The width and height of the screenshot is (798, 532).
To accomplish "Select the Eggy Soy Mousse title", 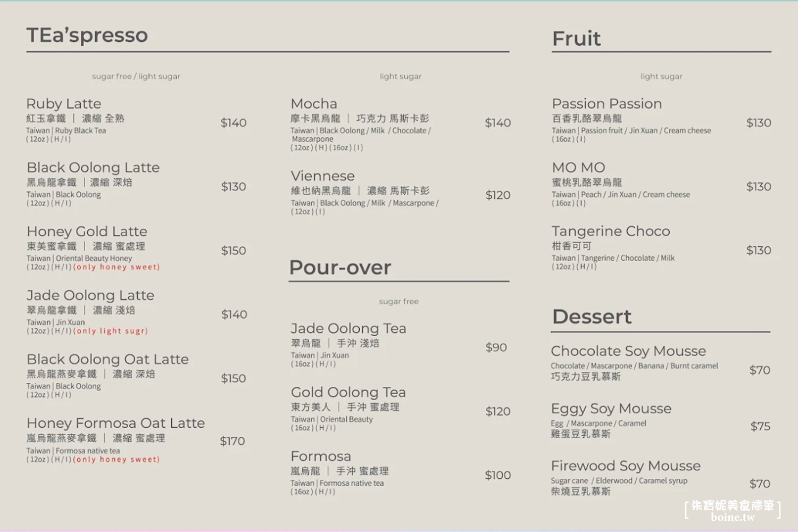I will (x=611, y=409).
